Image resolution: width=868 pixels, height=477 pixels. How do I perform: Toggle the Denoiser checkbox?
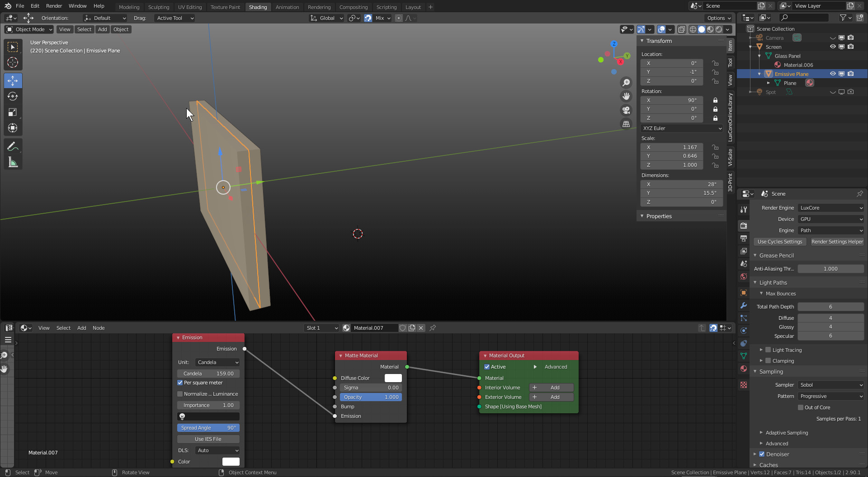pos(762,454)
